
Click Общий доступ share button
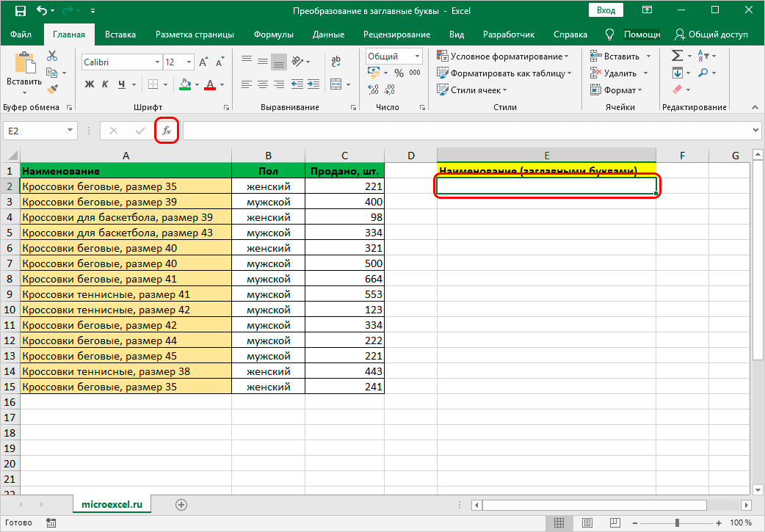click(711, 34)
